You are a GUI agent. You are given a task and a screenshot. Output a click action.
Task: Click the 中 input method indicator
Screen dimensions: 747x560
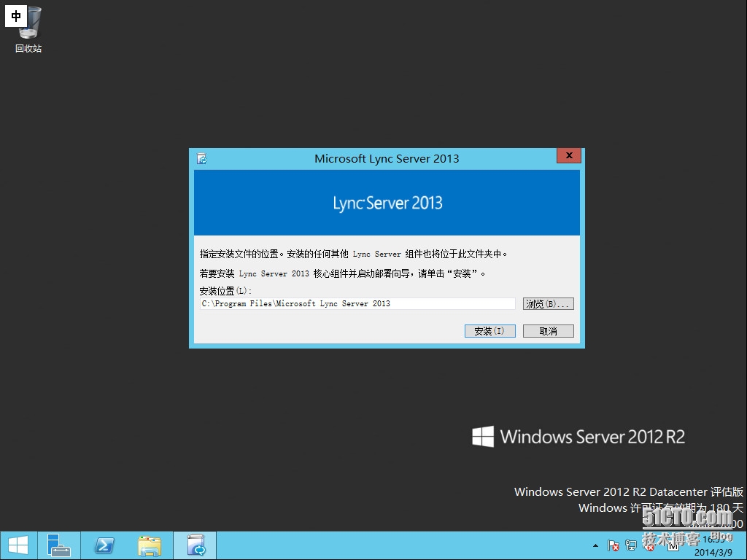pos(16,16)
